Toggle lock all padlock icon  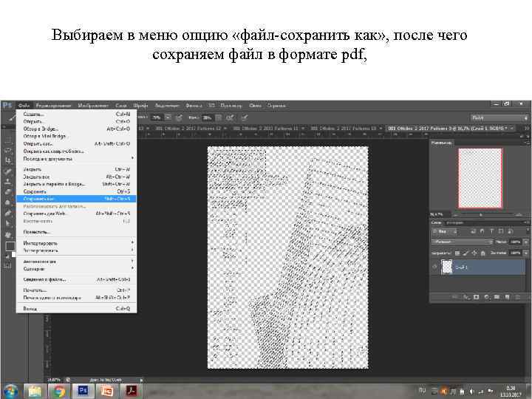point(482,253)
